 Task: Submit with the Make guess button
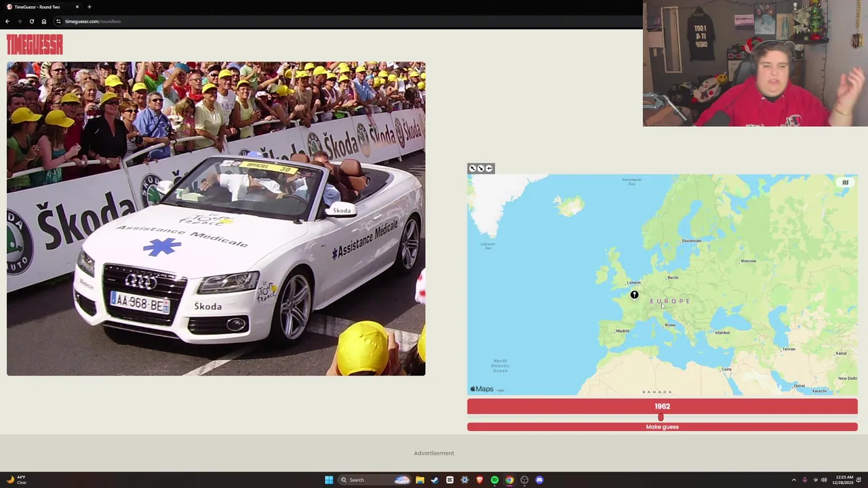pyautogui.click(x=662, y=427)
